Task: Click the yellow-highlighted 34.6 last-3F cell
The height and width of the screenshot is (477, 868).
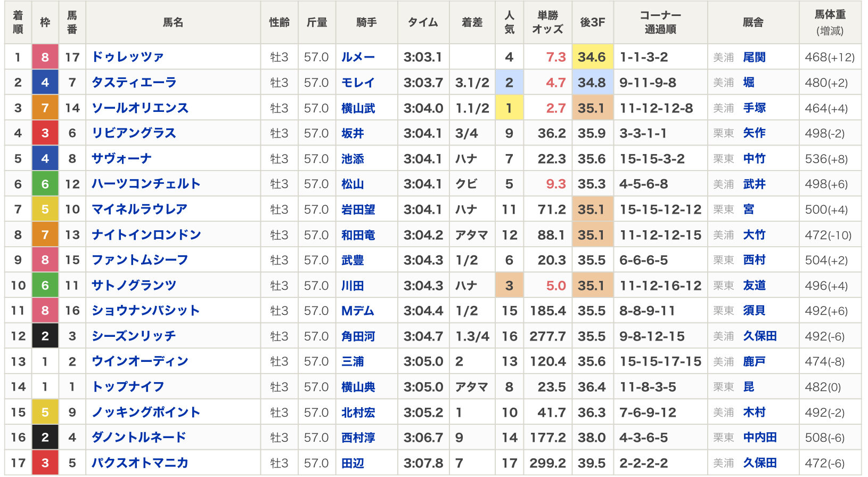Action: [x=592, y=57]
